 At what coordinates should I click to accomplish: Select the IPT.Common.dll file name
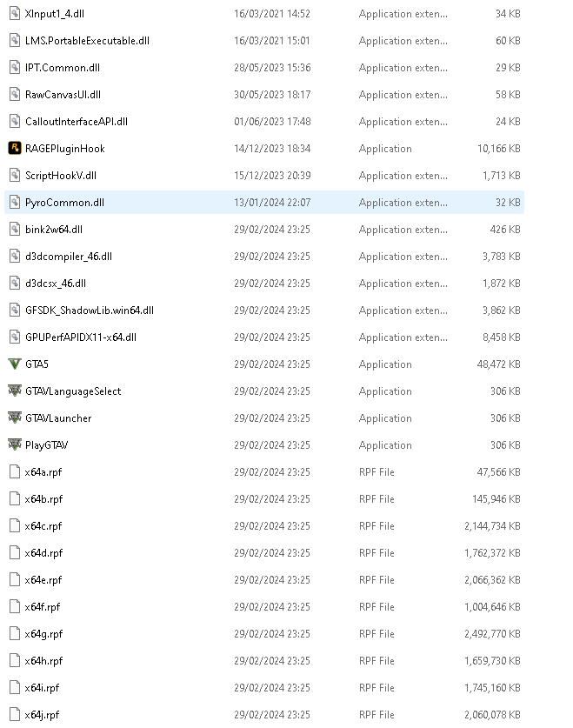[63, 68]
